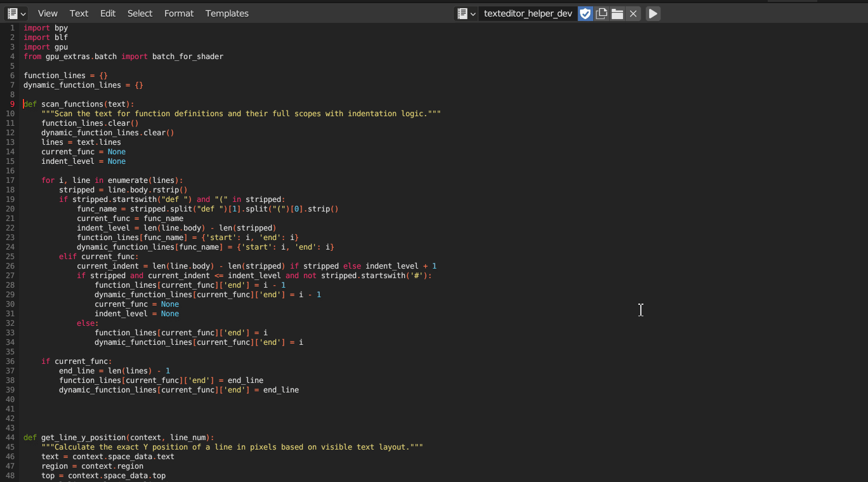Screen dimensions: 868x482
Task: Click the 'import blf' line
Action: pyautogui.click(x=46, y=37)
